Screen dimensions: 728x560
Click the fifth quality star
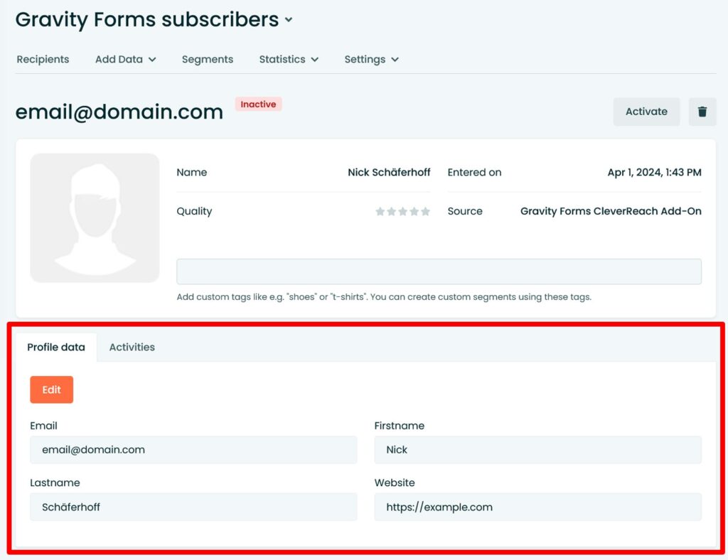(x=426, y=211)
